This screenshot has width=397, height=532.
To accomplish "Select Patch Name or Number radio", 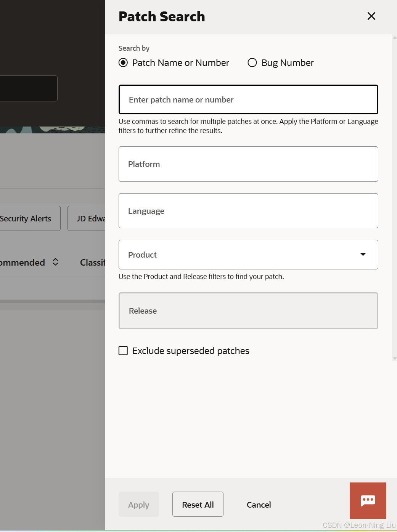I will click(123, 62).
